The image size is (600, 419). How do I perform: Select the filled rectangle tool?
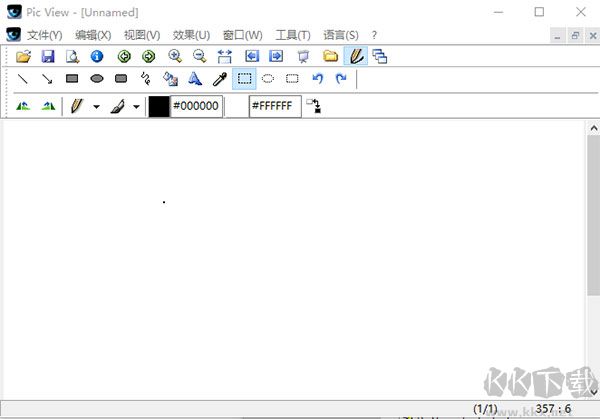click(72, 79)
